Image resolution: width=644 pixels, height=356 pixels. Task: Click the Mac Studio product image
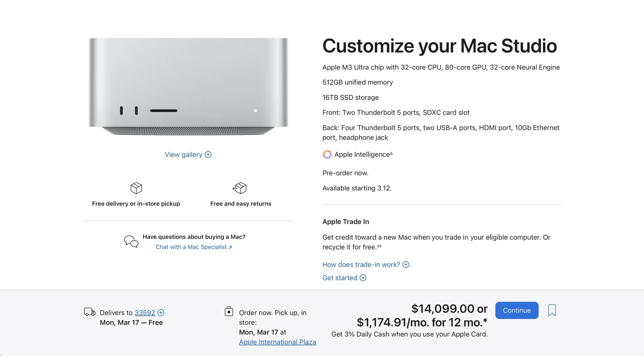[188, 87]
